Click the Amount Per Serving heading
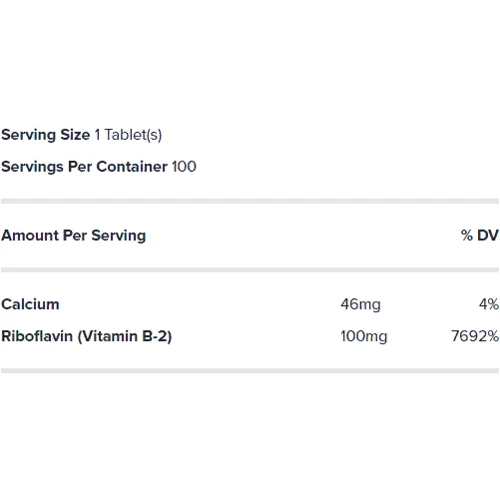 coord(73,236)
